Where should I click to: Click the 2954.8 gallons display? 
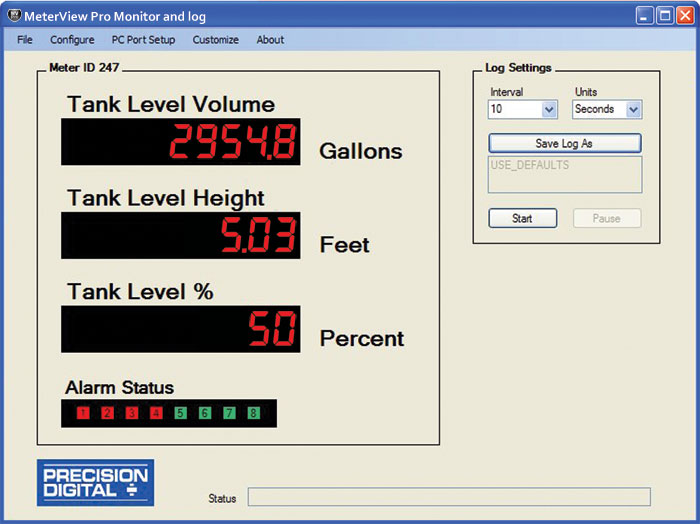[x=181, y=142]
